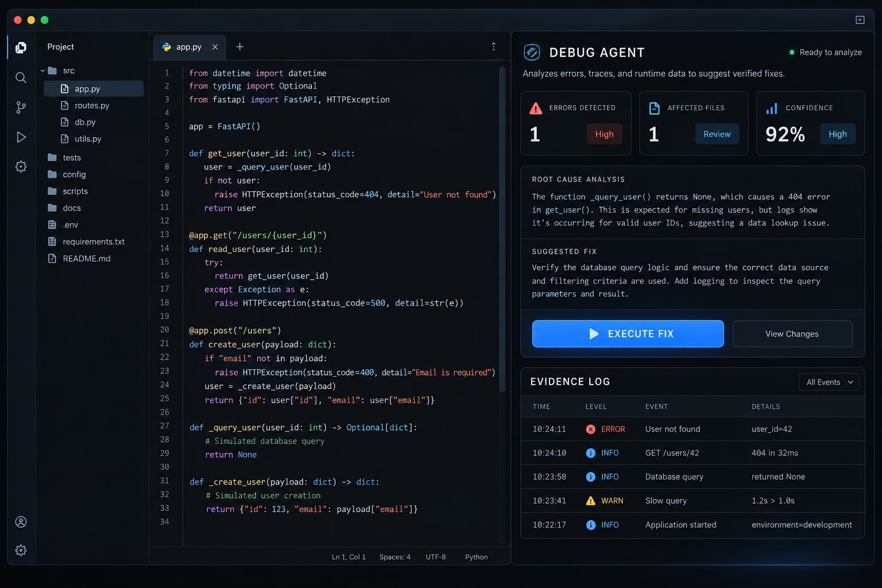Click Python language mode in status bar
882x588 pixels.
[477, 557]
